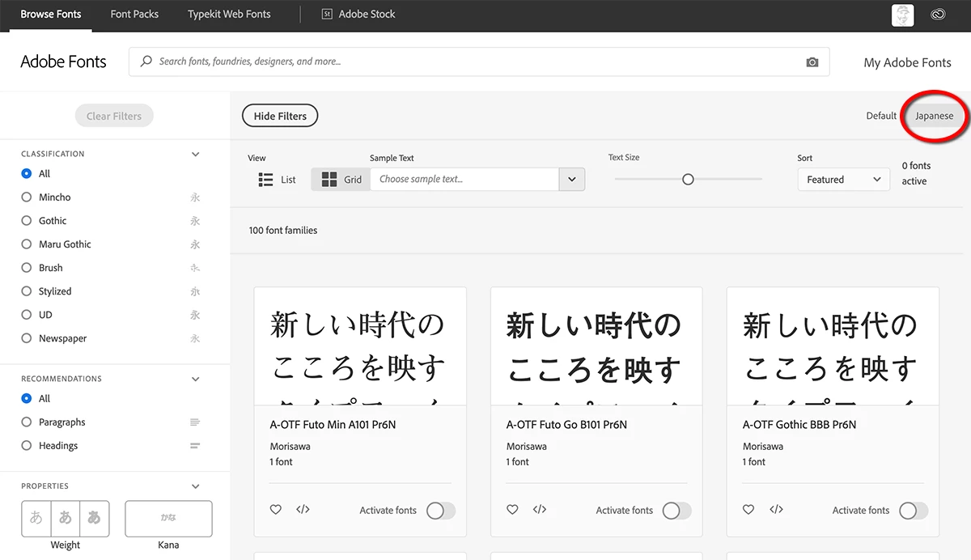Image resolution: width=971 pixels, height=560 pixels.
Task: Activate A-OTF Futo Min A101 fonts toggle
Action: coord(441,511)
